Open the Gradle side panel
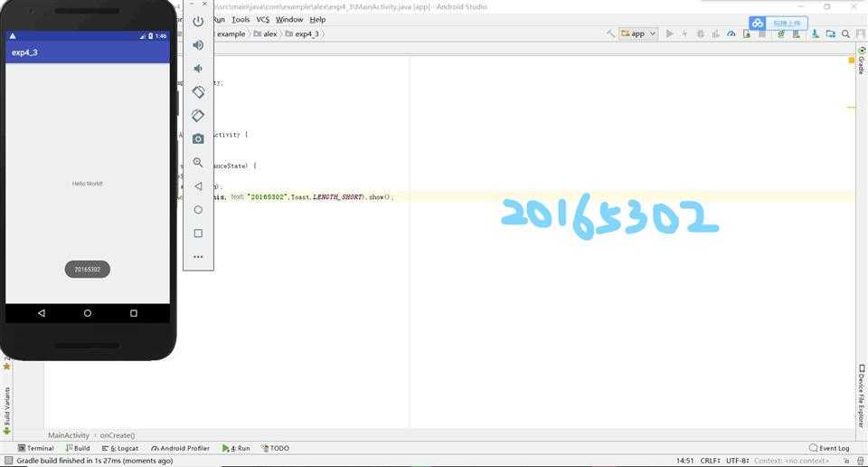 [862, 61]
